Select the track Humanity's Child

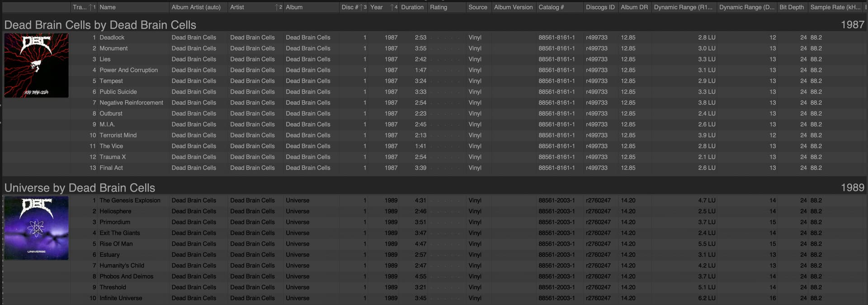click(122, 266)
